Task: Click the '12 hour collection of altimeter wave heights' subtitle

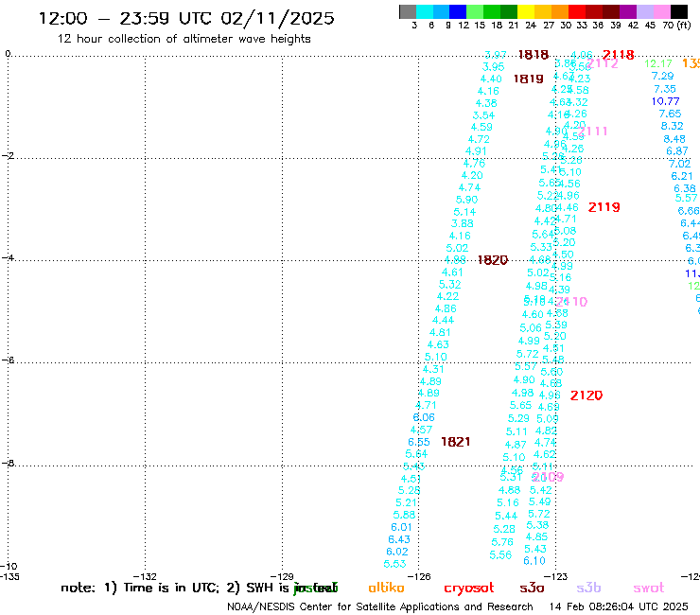Action: pos(184,39)
